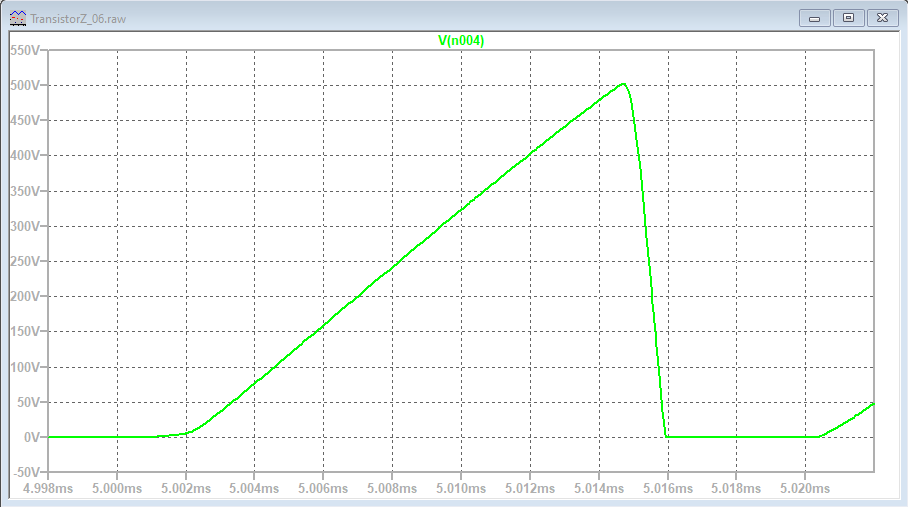Click the 0V vertical axis label

32,438
